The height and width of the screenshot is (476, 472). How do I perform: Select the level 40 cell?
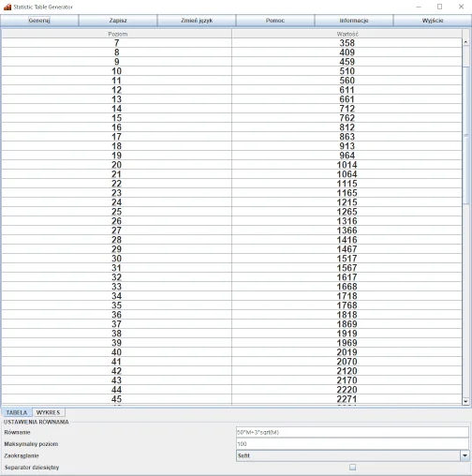point(117,352)
